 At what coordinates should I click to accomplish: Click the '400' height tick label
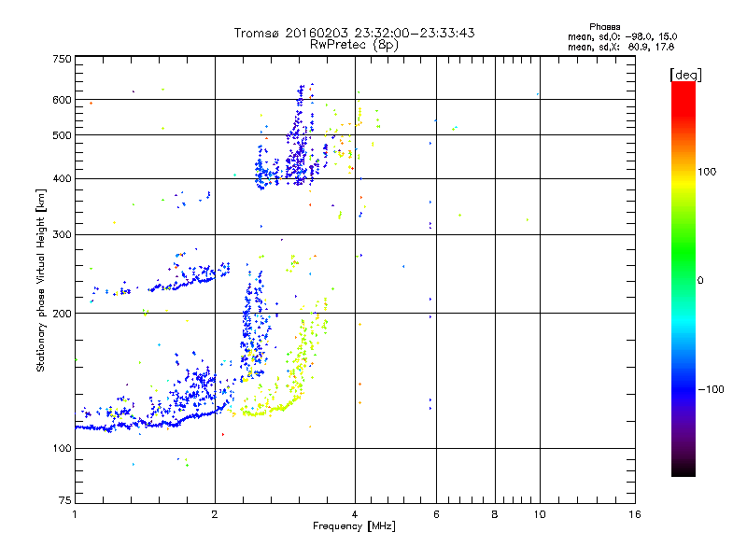(62, 178)
